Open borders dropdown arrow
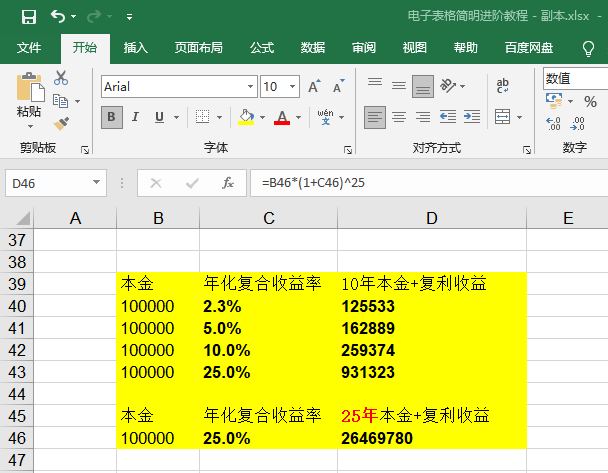This screenshot has width=608, height=473. point(219,117)
